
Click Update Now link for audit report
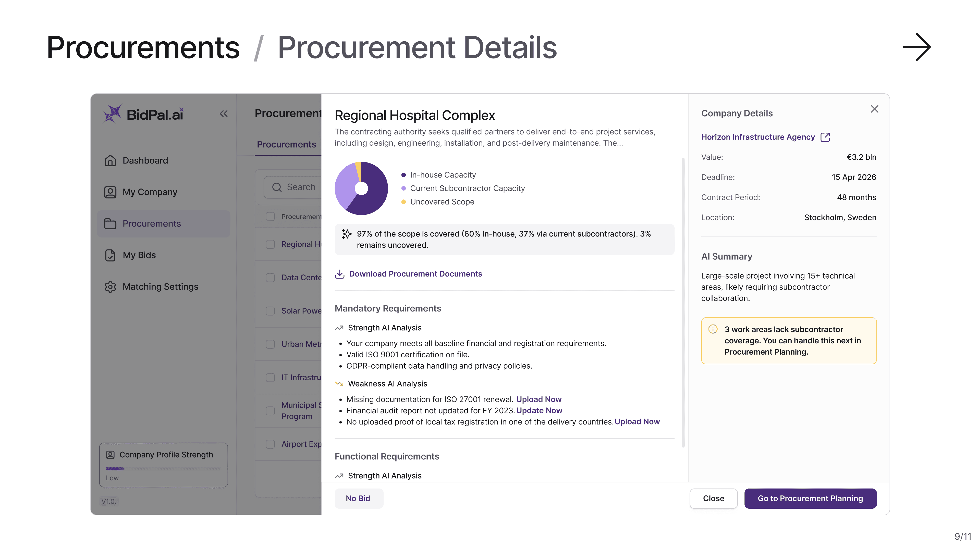click(539, 411)
